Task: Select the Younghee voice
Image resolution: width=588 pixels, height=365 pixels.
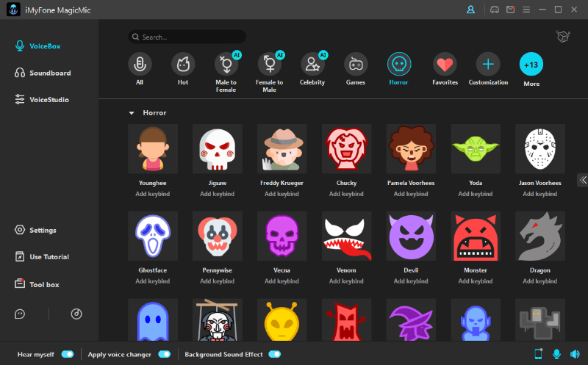Action: (153, 149)
